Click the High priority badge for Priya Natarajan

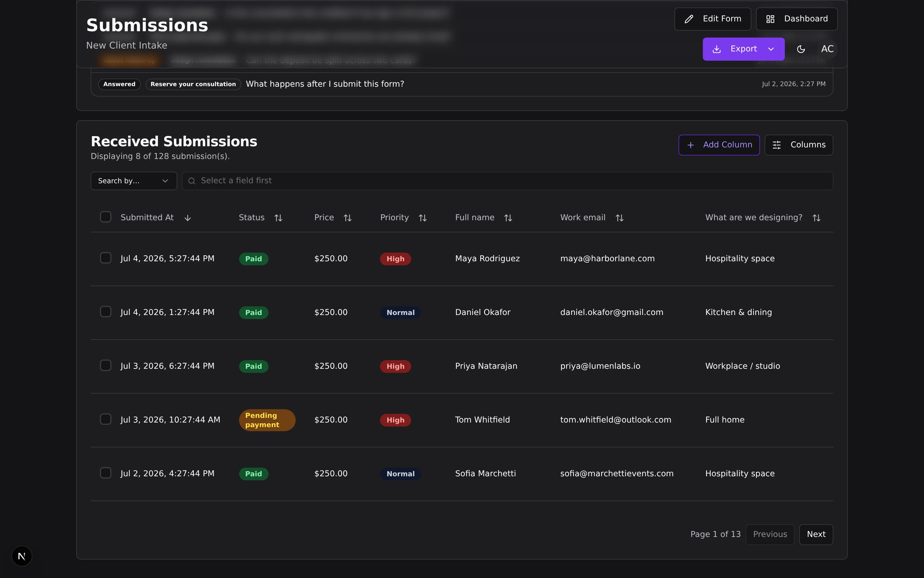click(x=395, y=366)
